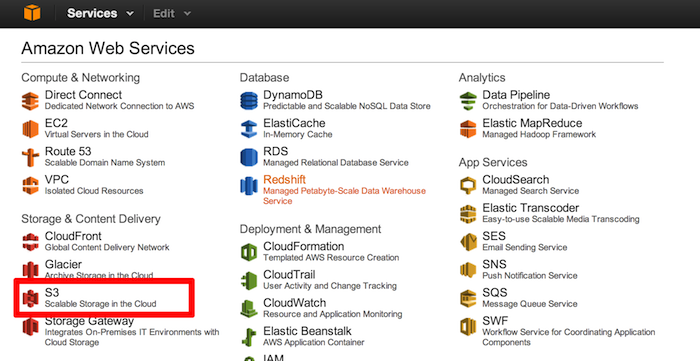
Task: Open the Services dropdown menu
Action: point(100,13)
